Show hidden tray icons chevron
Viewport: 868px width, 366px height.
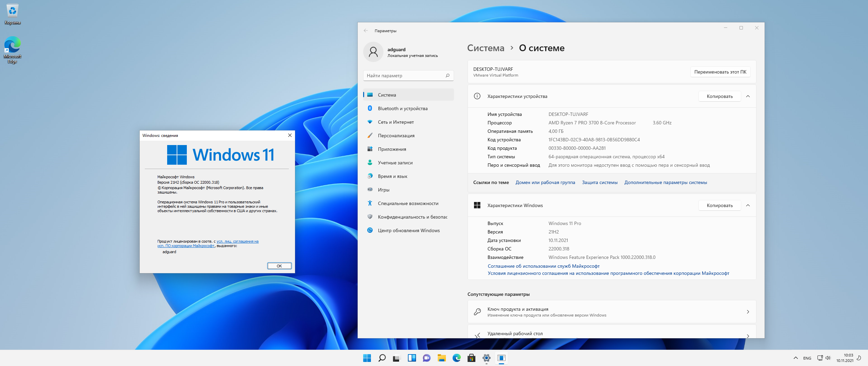pyautogui.click(x=795, y=358)
